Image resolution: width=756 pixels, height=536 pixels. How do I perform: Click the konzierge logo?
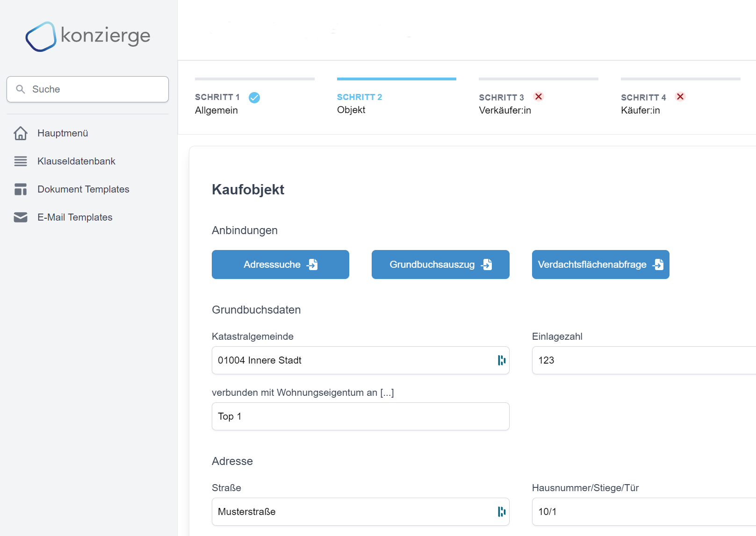(88, 36)
